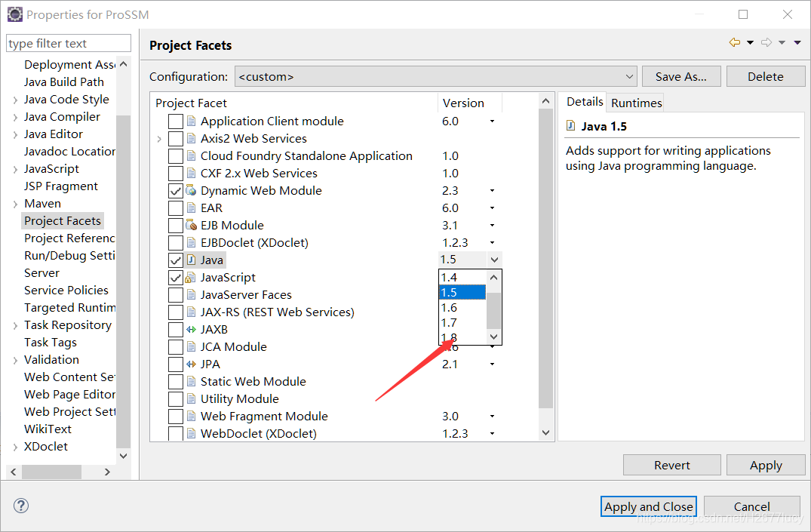The image size is (811, 532).
Task: Switch to the Runtimes tab
Action: click(636, 103)
